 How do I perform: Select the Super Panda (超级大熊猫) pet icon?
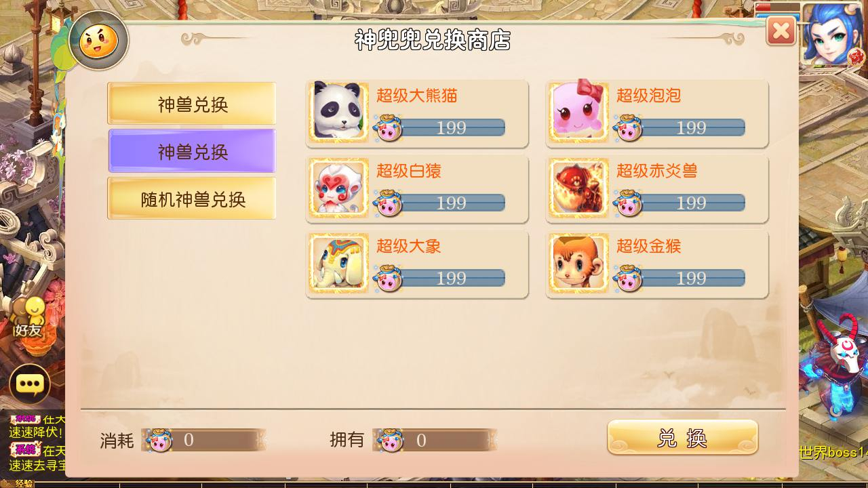pos(338,112)
